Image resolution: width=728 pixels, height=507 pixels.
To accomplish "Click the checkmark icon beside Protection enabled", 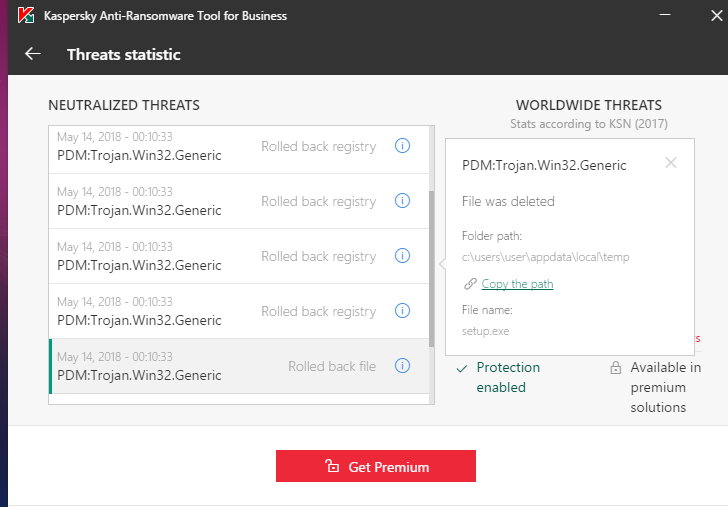I will (462, 369).
